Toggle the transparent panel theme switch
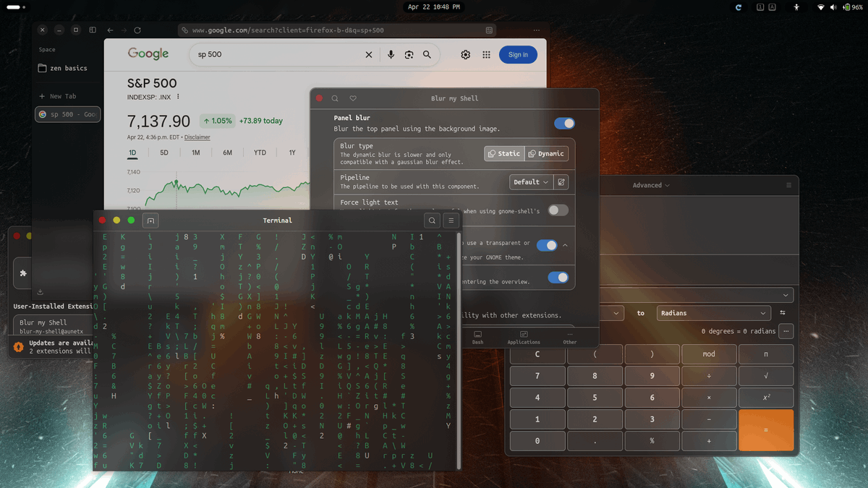 click(x=547, y=245)
